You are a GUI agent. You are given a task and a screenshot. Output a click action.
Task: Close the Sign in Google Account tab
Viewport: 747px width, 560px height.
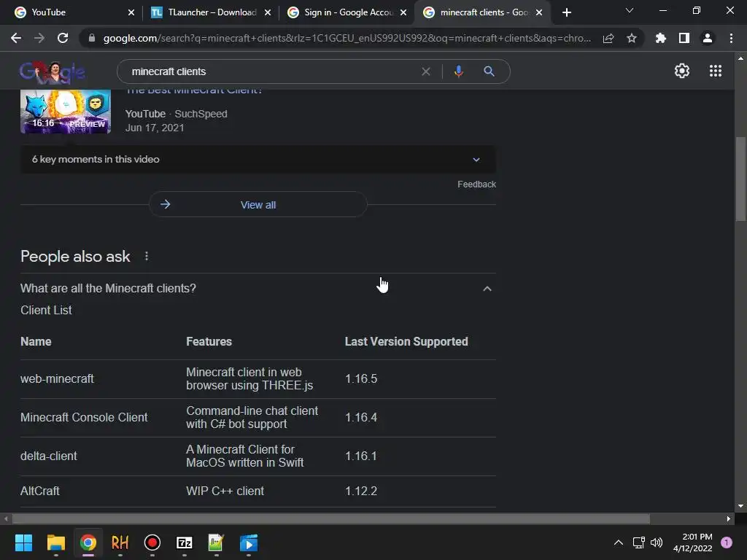[x=403, y=12]
